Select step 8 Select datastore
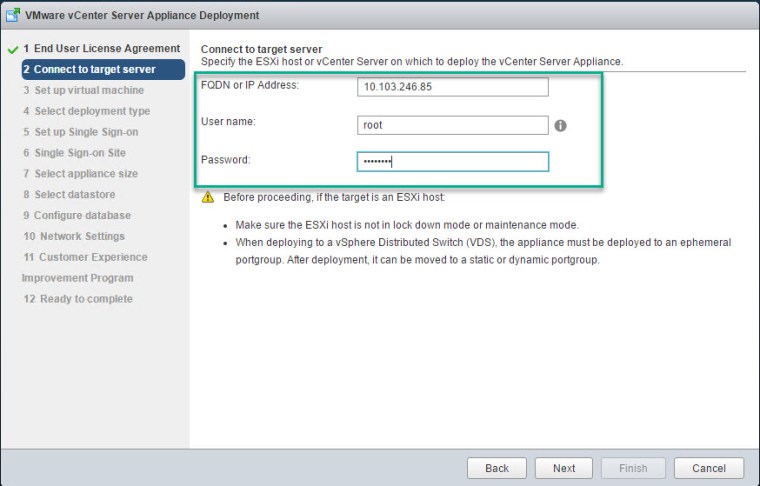760x486 pixels. pos(69,194)
